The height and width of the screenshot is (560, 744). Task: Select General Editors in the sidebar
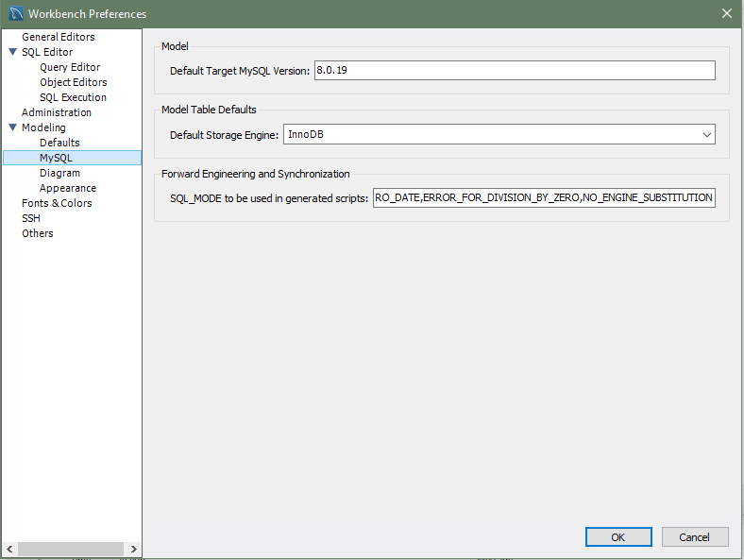58,37
